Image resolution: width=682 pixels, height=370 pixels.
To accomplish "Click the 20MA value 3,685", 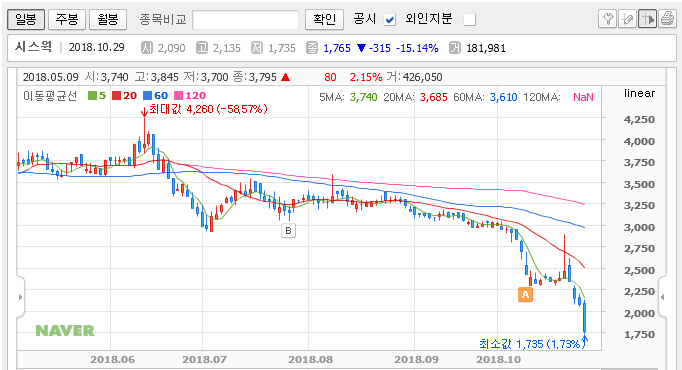I will 433,97.
